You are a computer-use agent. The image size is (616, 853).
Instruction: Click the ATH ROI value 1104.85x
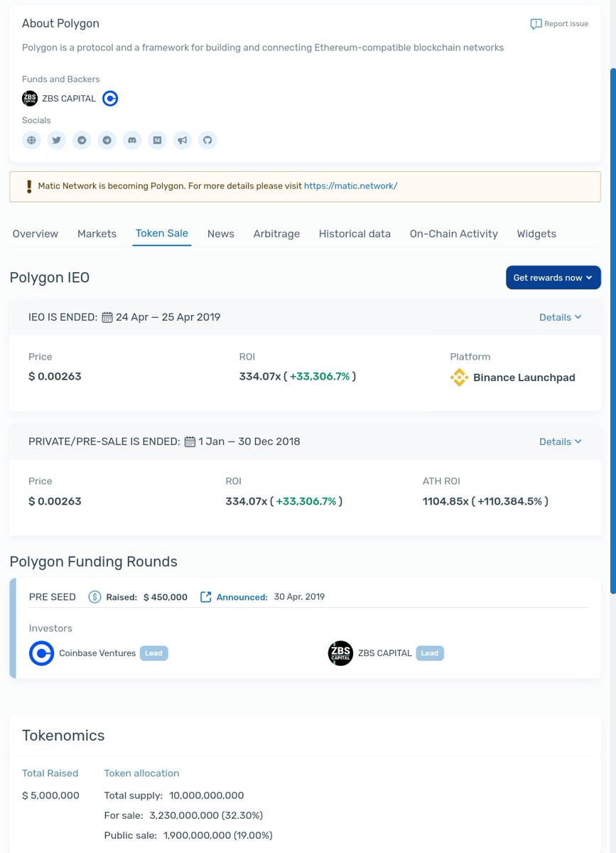click(445, 501)
